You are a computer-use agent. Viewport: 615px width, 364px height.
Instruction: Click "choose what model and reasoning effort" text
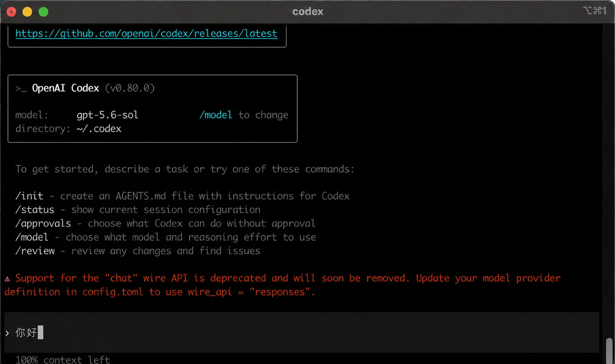[x=191, y=237]
